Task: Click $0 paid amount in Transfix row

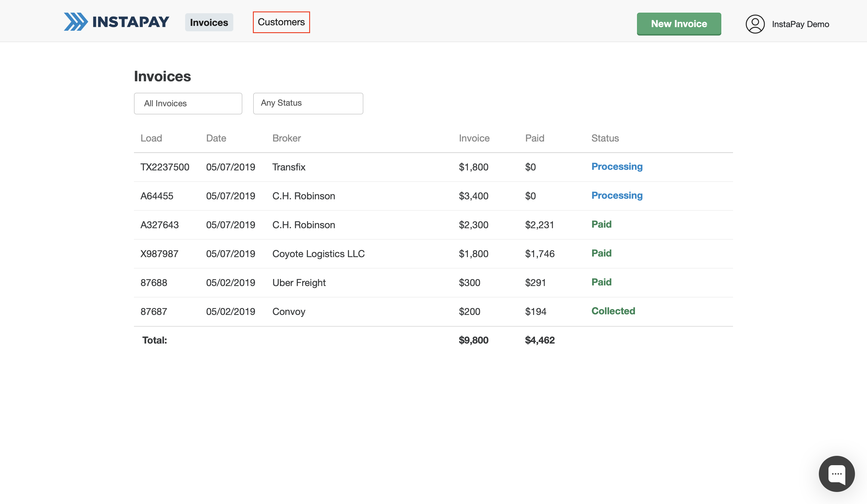Action: pyautogui.click(x=530, y=167)
